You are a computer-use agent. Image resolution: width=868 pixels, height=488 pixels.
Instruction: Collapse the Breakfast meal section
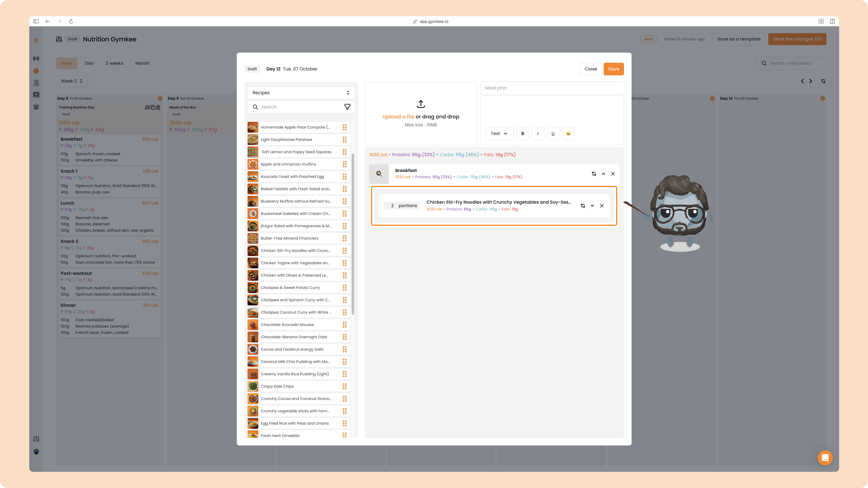coord(603,174)
